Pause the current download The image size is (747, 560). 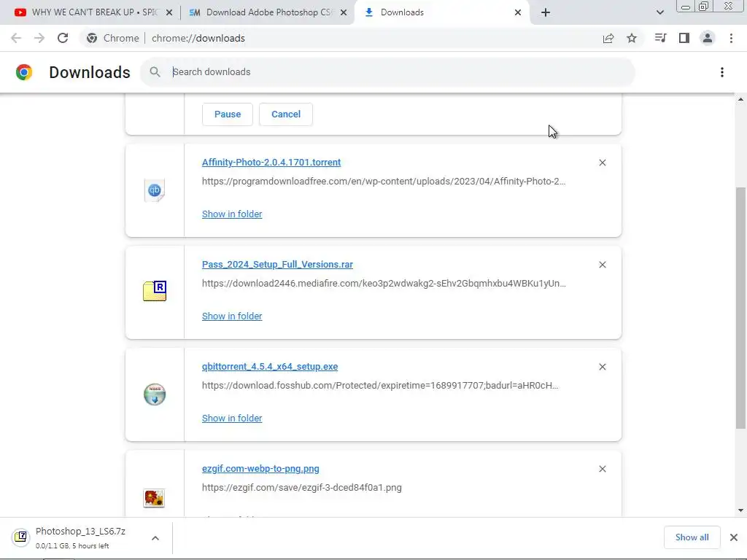228,114
